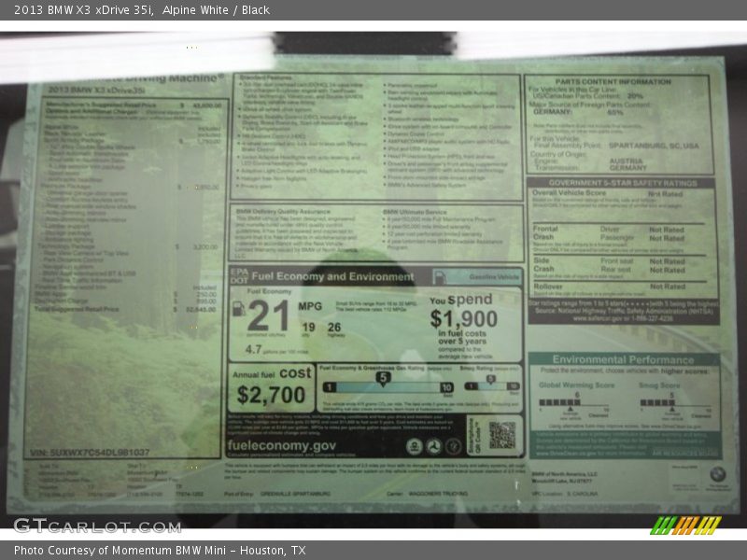Click the EPA DOT logo
The image size is (747, 560).
tap(238, 276)
